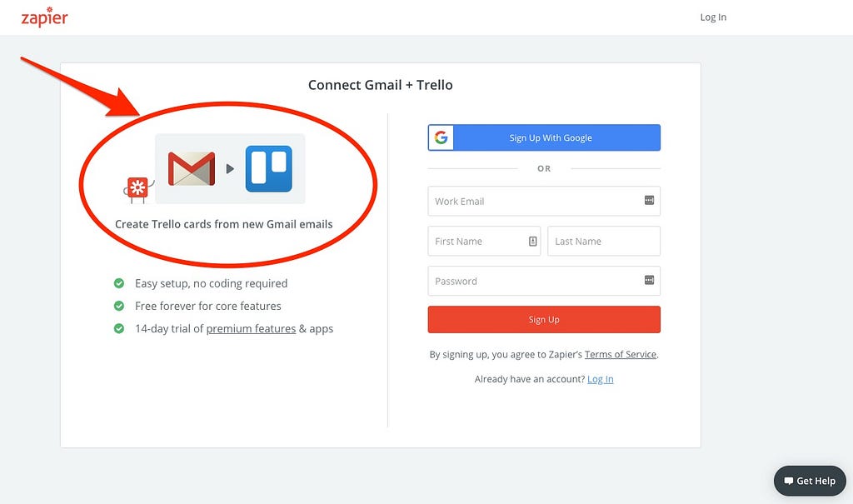Viewport: 853px width, 504px height.
Task: Open the Log In link in header
Action: pos(713,17)
